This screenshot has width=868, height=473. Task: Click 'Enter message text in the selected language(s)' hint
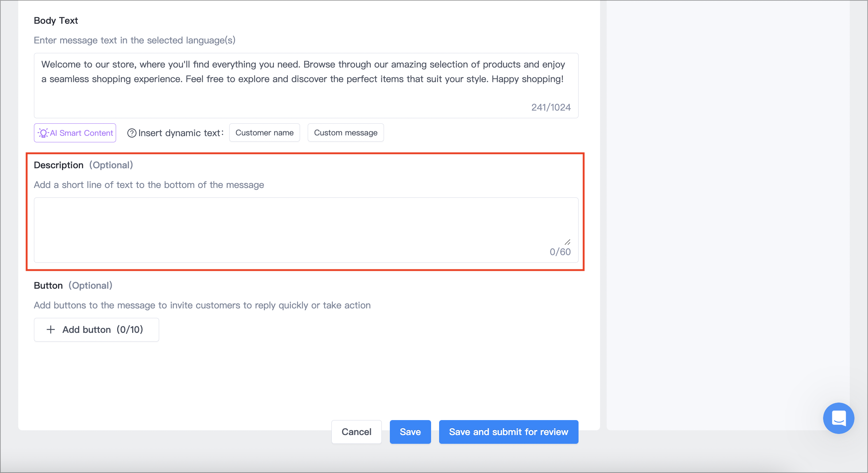pyautogui.click(x=135, y=40)
